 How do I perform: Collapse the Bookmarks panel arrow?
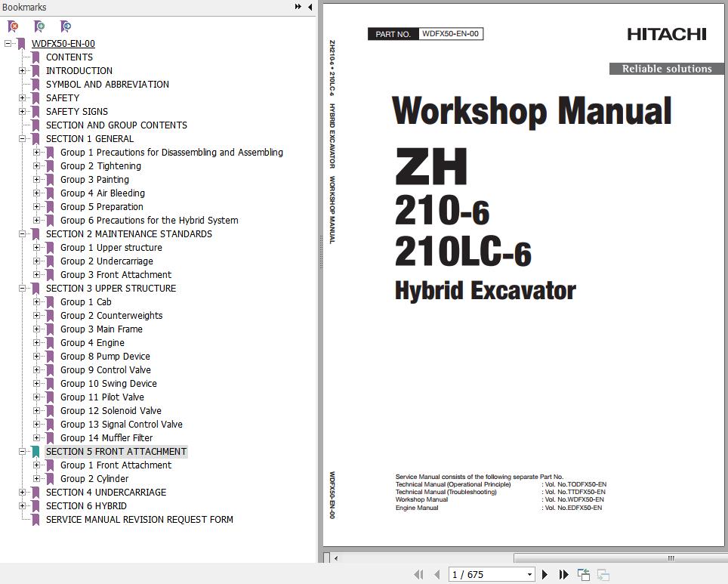click(310, 7)
